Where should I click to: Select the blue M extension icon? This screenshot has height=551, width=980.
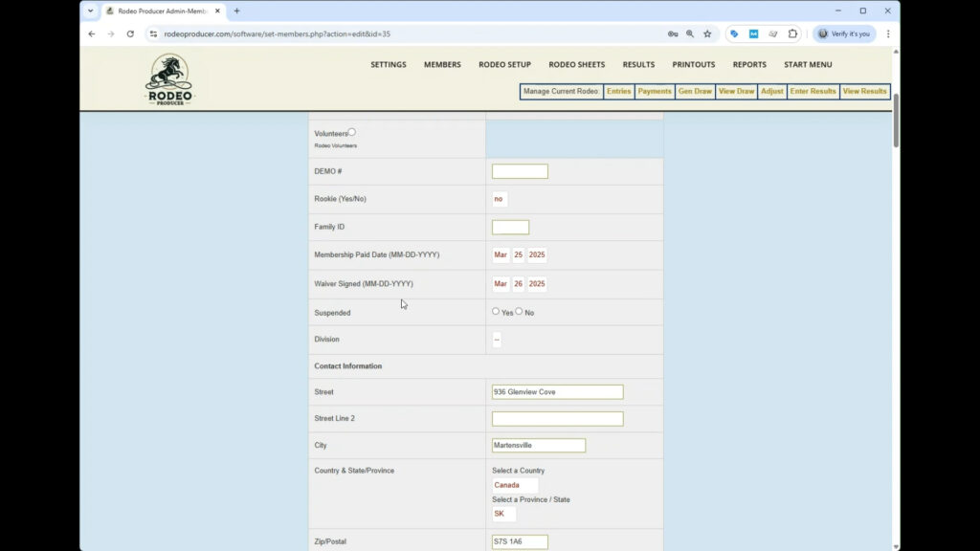click(x=755, y=33)
